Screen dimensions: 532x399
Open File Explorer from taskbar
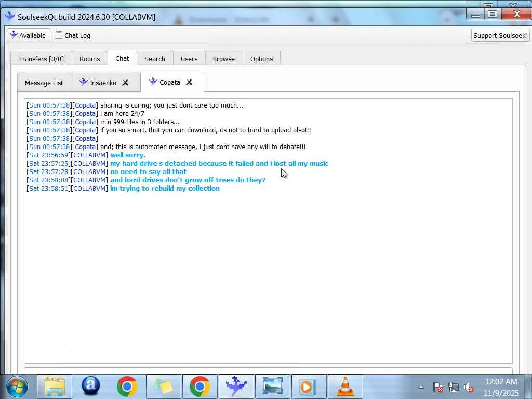54,387
